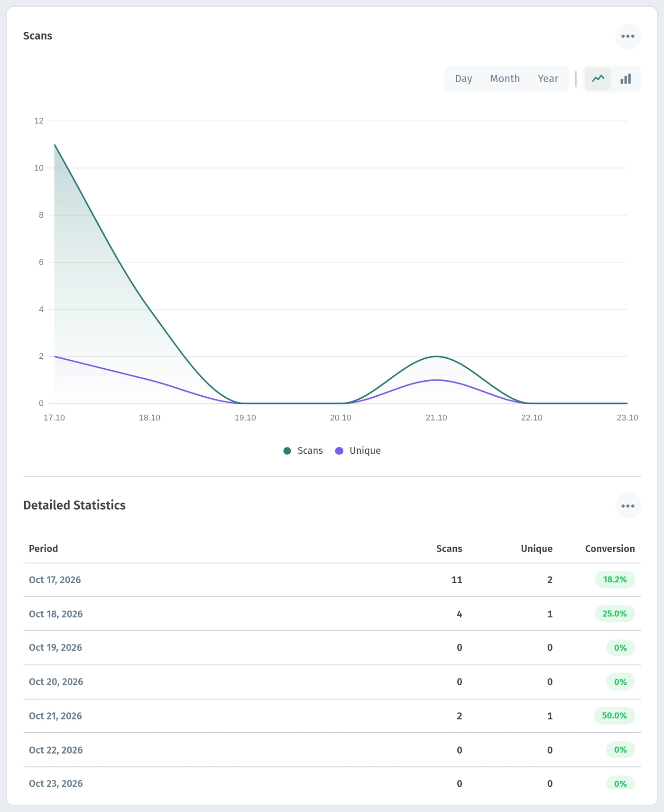664x812 pixels.
Task: Select the Month time range
Action: click(x=505, y=79)
